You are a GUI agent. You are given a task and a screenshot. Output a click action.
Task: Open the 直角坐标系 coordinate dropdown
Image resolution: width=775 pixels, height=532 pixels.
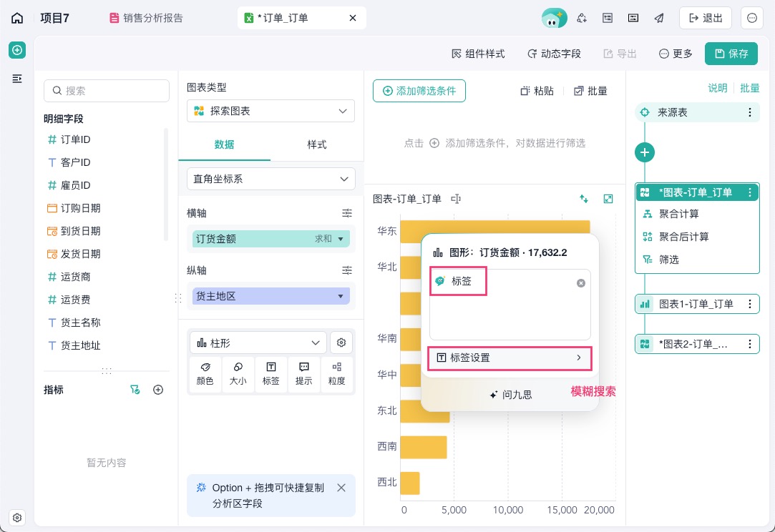coord(270,179)
